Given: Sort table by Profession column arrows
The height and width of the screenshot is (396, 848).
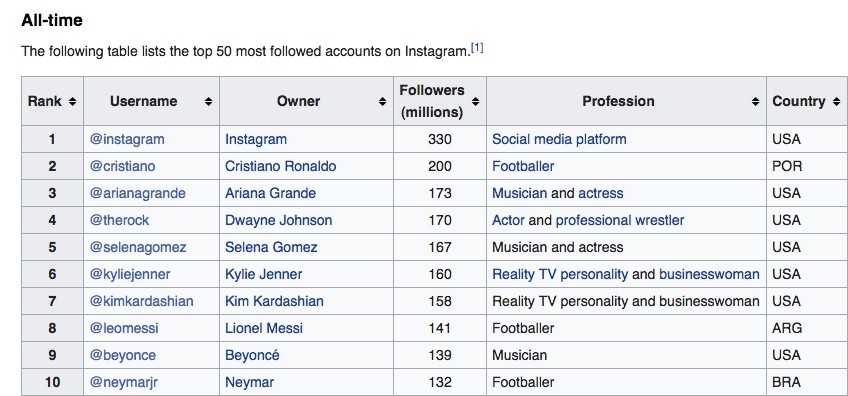Looking at the screenshot, I should (756, 101).
